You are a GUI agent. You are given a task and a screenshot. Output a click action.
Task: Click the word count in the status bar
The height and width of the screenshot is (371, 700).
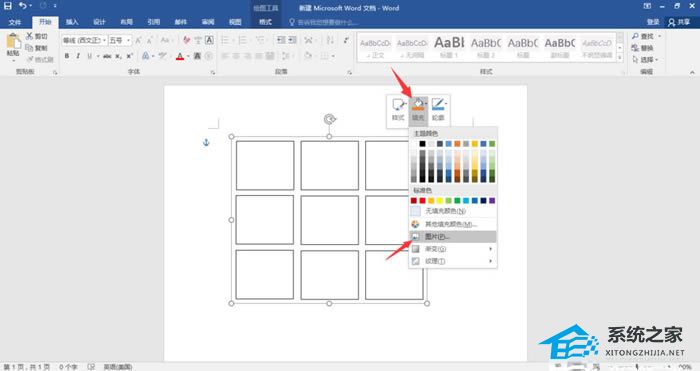pos(68,367)
